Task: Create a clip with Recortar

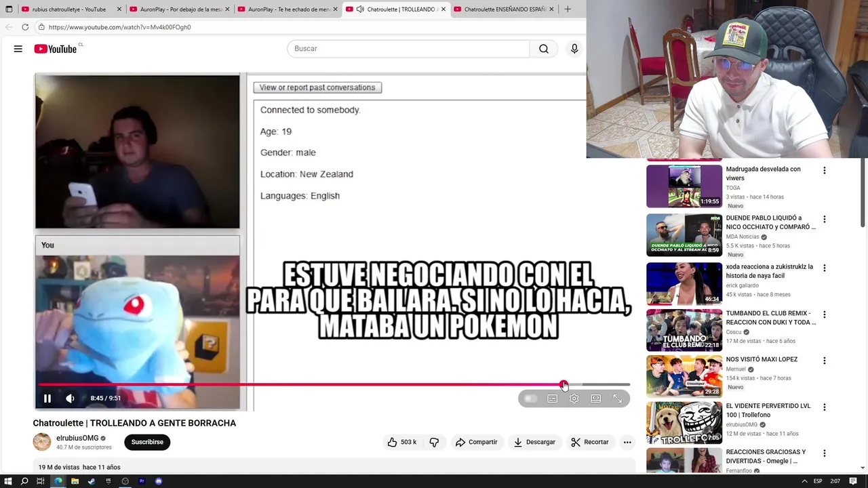Action: [x=590, y=442]
